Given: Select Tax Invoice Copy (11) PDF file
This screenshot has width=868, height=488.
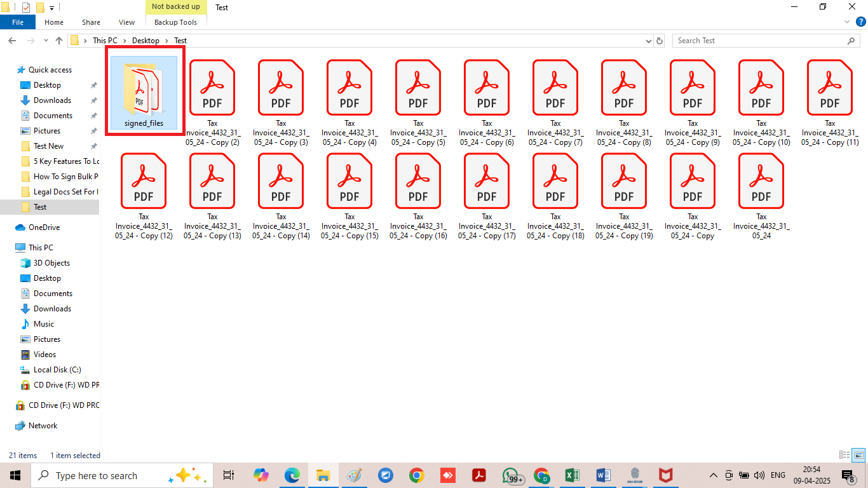Looking at the screenshot, I should tap(830, 103).
